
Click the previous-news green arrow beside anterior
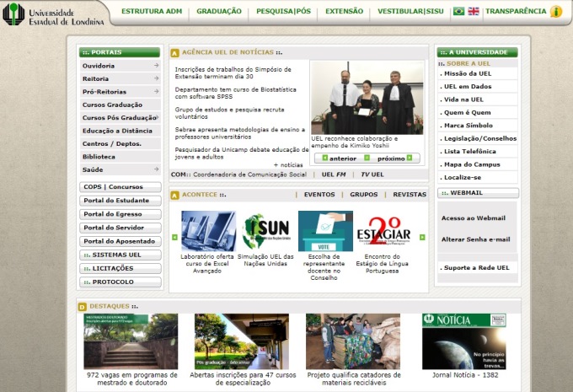[325, 158]
